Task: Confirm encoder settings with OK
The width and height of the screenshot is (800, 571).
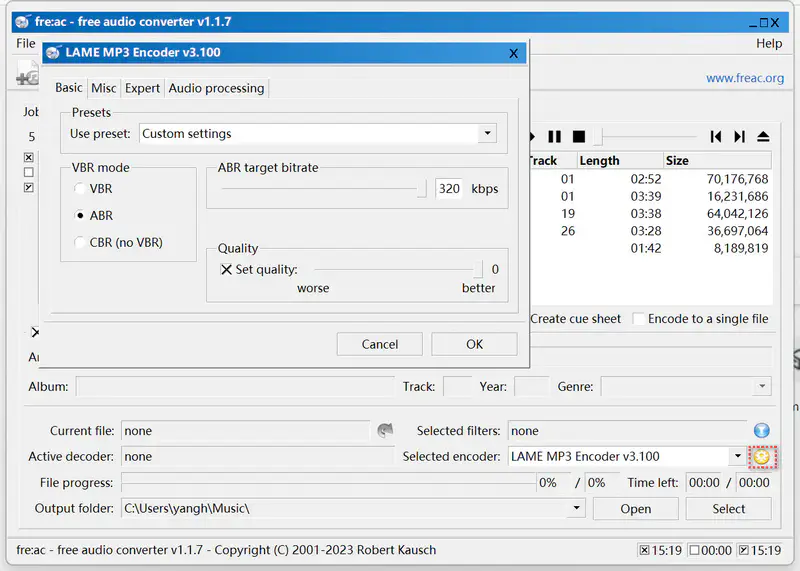Action: [x=474, y=344]
